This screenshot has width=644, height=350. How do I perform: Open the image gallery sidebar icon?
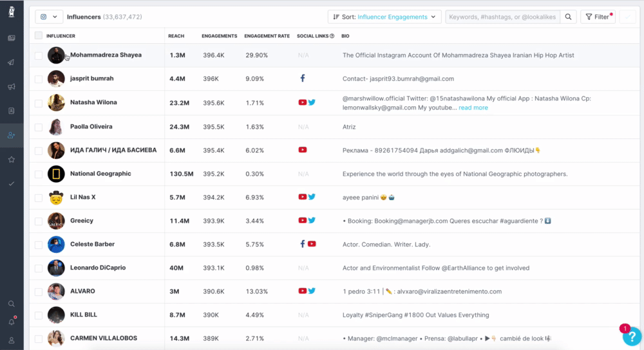pos(12,38)
